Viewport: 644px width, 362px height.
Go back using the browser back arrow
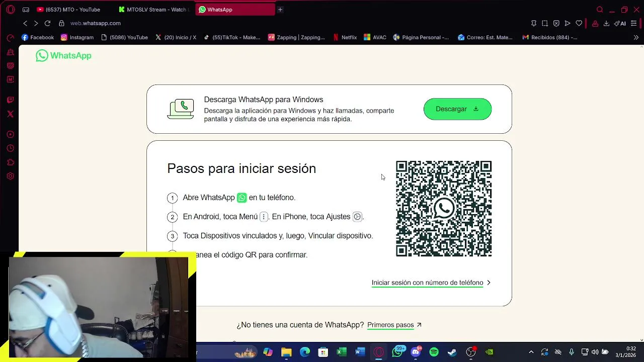(25, 23)
